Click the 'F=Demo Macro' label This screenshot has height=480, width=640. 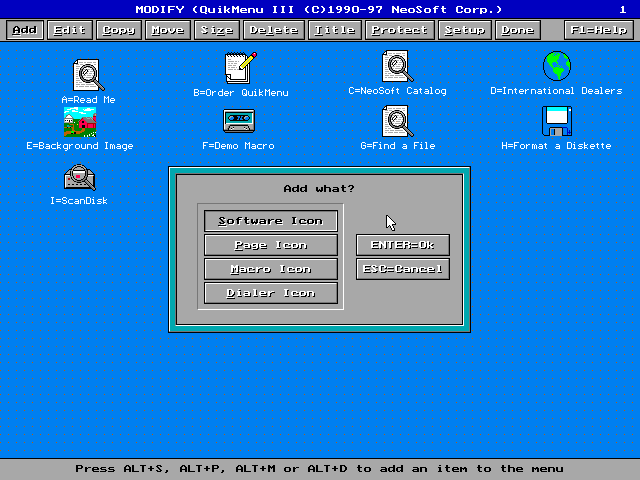238,146
